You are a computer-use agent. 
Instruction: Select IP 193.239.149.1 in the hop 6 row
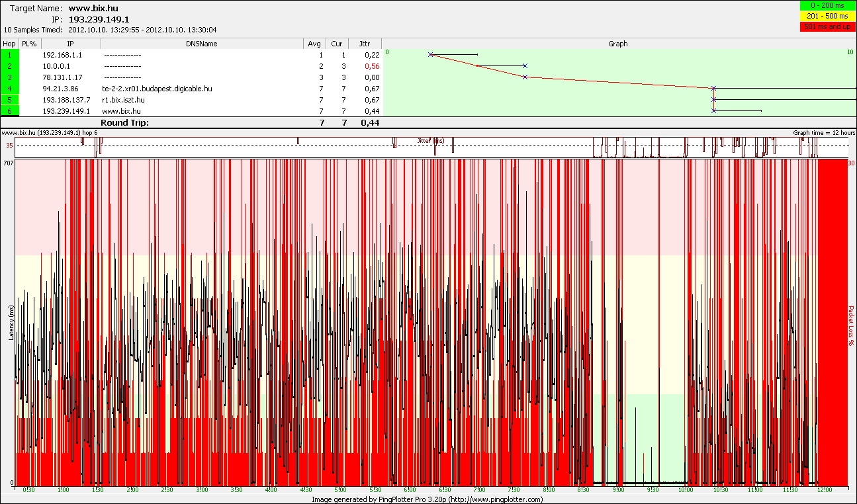[66, 111]
